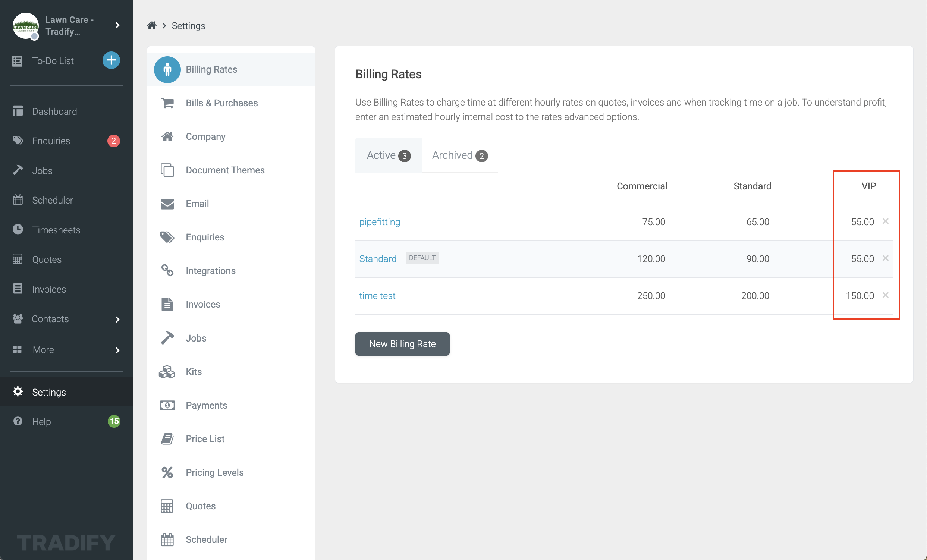Click the Settings gear icon
This screenshot has width=927, height=560.
pyautogui.click(x=18, y=391)
